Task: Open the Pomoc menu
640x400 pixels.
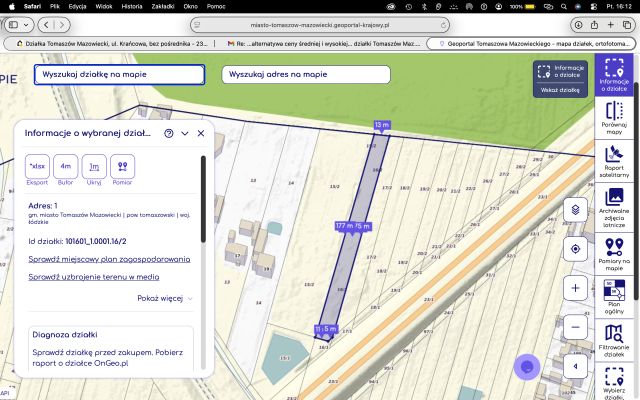Action: pyautogui.click(x=216, y=6)
